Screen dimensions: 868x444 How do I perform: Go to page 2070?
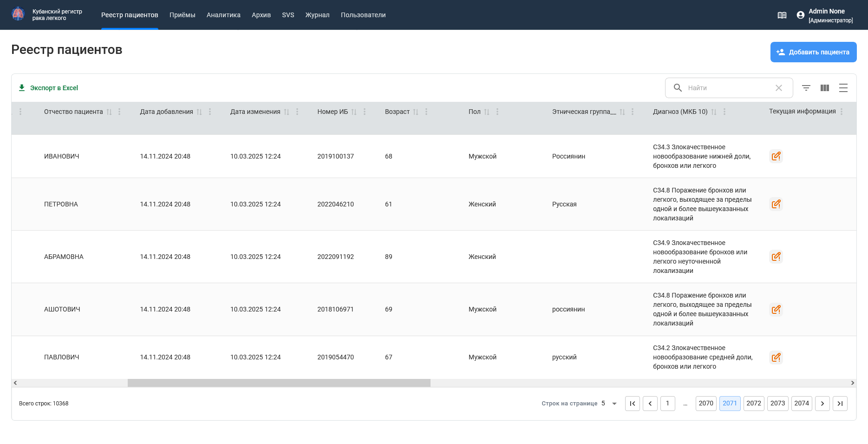(x=706, y=404)
